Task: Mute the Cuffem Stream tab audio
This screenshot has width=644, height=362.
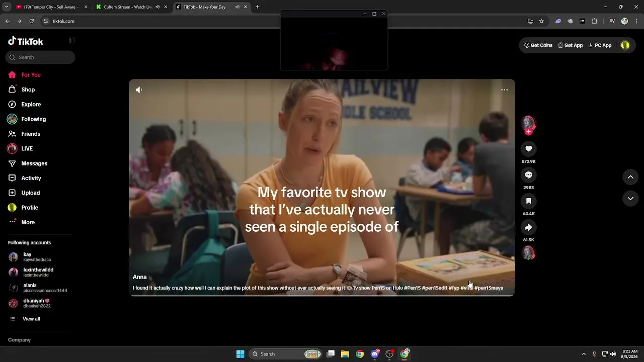Action: [158, 7]
